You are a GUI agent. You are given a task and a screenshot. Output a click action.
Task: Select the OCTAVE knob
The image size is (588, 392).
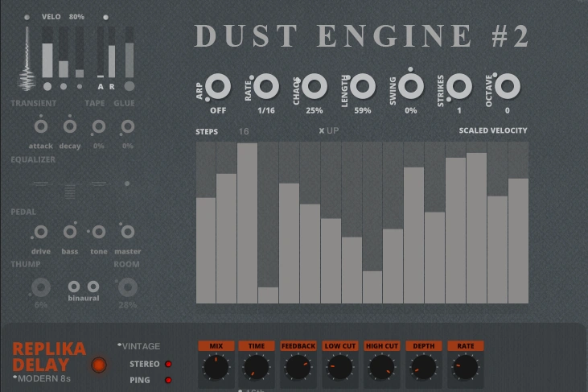click(x=508, y=86)
